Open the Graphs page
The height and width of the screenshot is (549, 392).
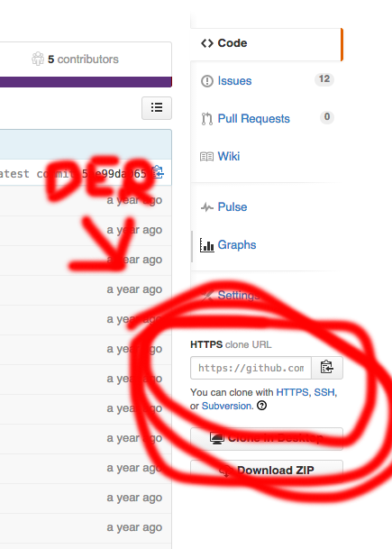237,244
